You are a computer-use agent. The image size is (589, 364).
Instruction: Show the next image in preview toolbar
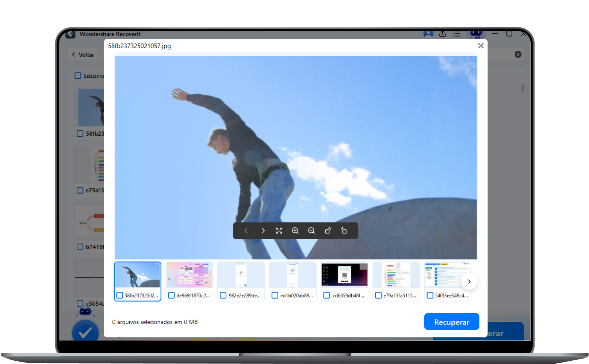point(263,231)
